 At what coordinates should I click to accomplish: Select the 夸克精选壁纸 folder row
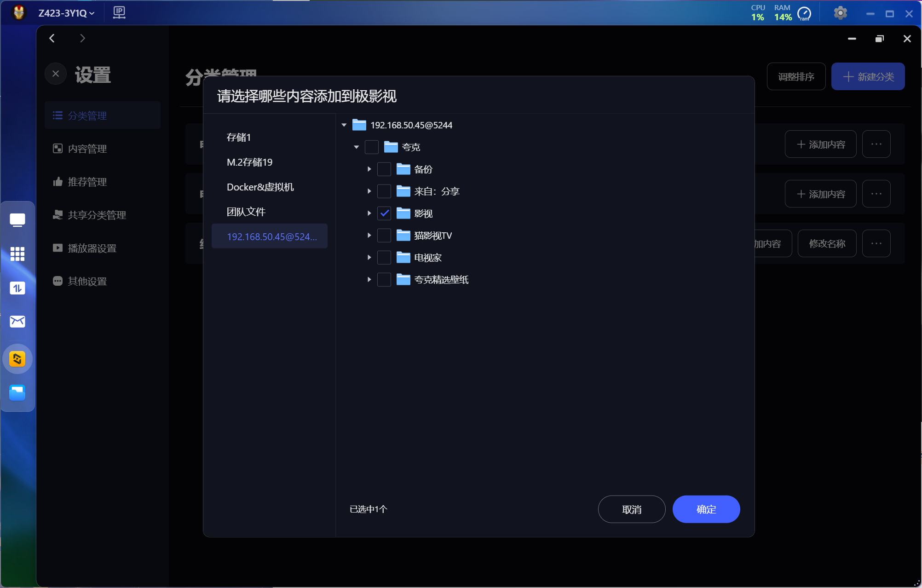coord(441,280)
